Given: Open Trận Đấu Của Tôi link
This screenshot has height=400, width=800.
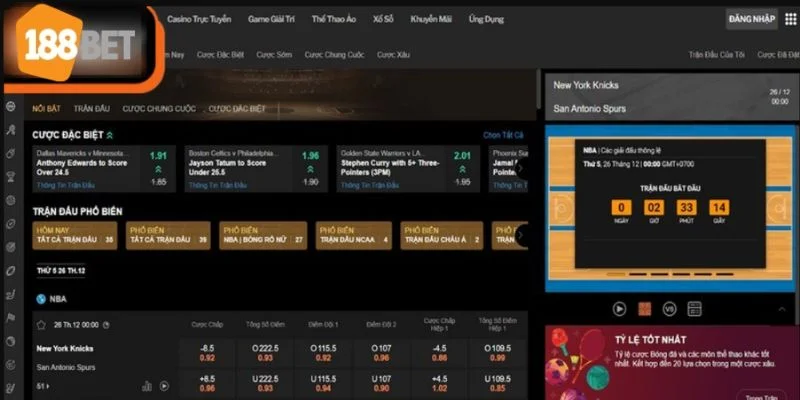Looking at the screenshot, I should [716, 55].
